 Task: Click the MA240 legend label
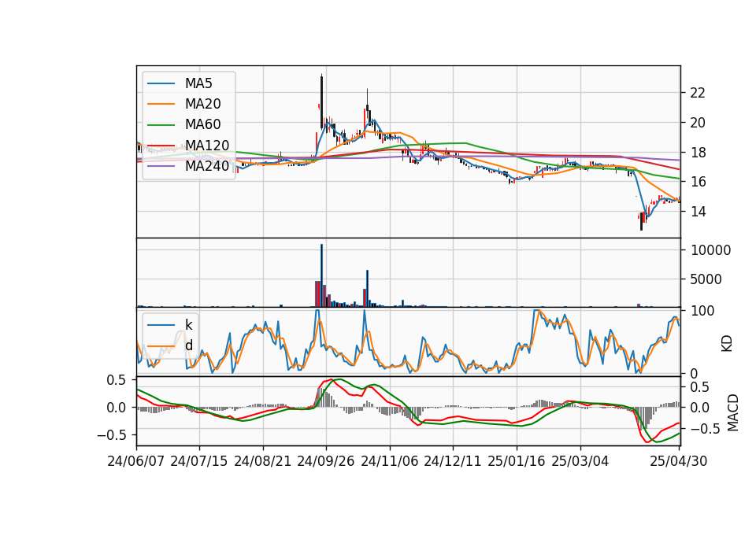[207, 166]
